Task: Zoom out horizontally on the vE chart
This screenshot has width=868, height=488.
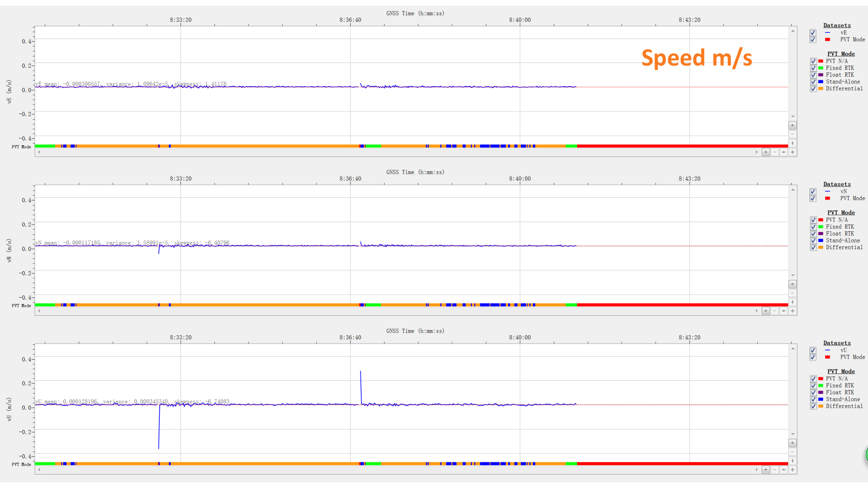Action: click(x=775, y=152)
